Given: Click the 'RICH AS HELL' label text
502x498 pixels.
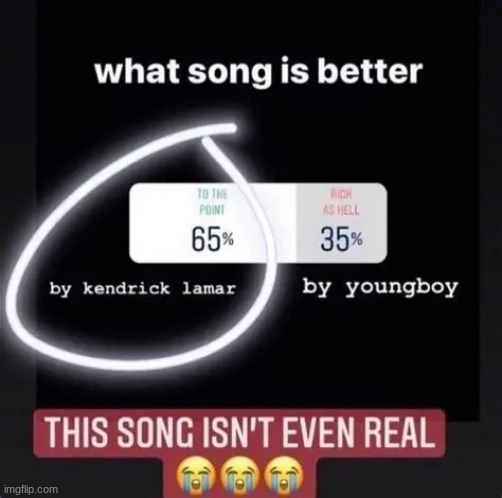Looking at the screenshot, I should (341, 202).
